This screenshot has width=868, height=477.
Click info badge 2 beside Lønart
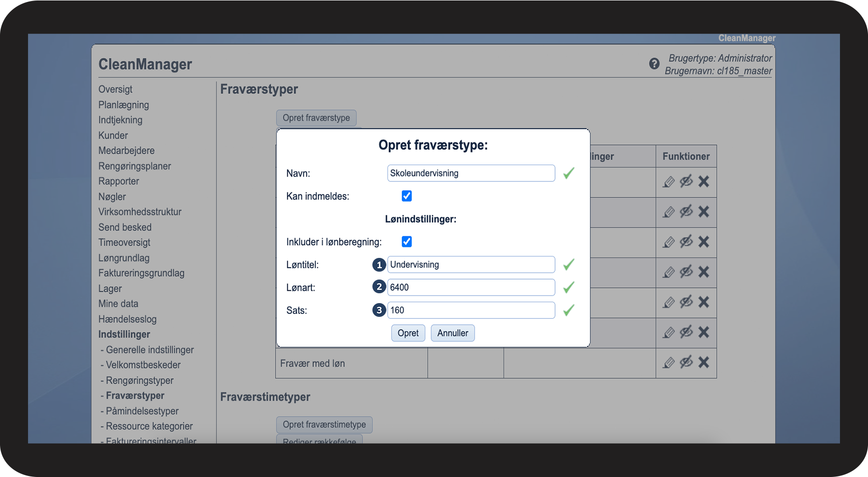pyautogui.click(x=379, y=287)
